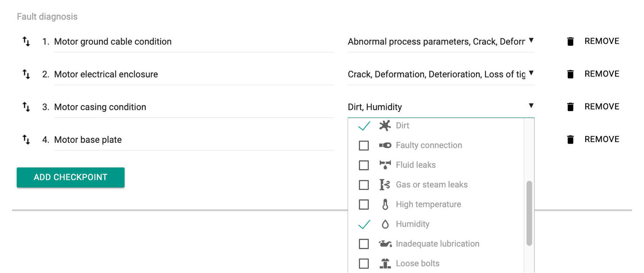Viewport: 644px width, 273px height.
Task: Tick the Gas or steam leaks checkbox
Action: [x=364, y=185]
